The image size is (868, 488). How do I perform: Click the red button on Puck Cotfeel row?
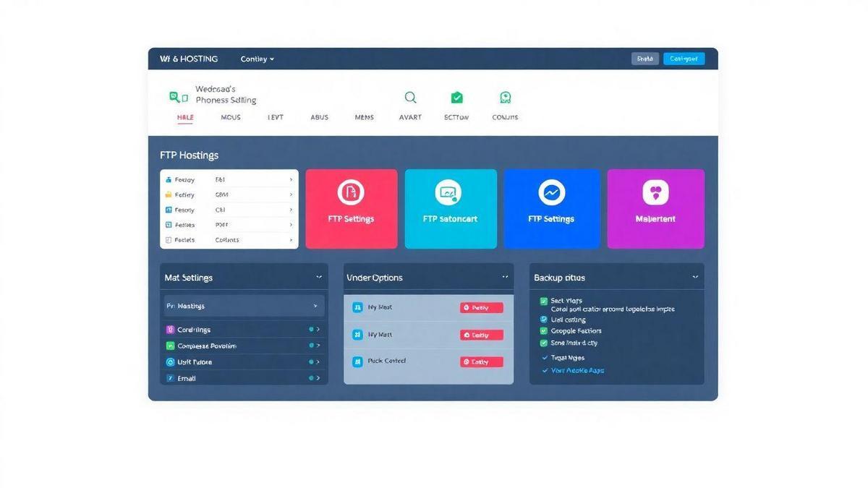pos(482,362)
